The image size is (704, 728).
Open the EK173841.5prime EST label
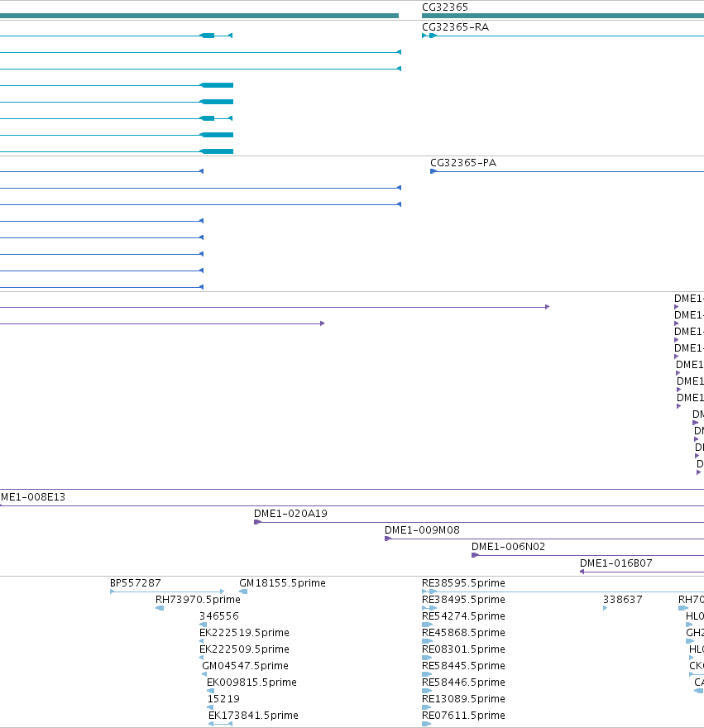[253, 716]
